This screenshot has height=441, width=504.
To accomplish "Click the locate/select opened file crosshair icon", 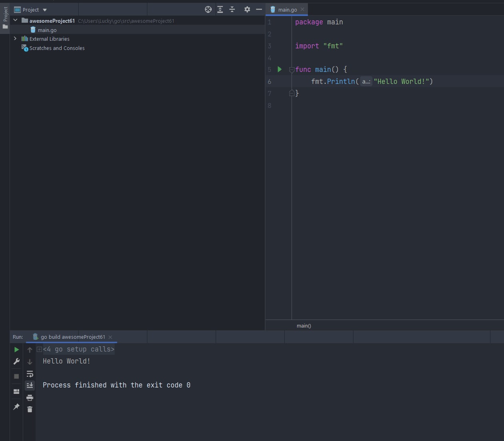I will (x=208, y=10).
